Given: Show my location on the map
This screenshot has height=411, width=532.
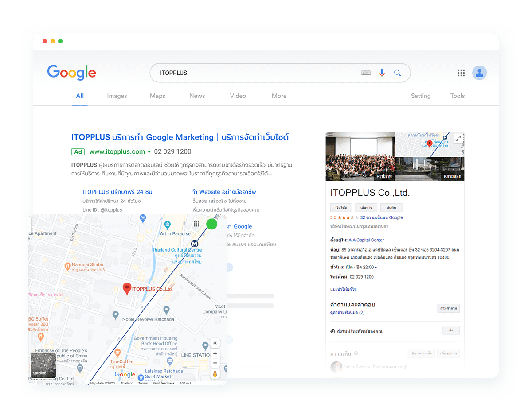Looking at the screenshot, I should click(215, 343).
